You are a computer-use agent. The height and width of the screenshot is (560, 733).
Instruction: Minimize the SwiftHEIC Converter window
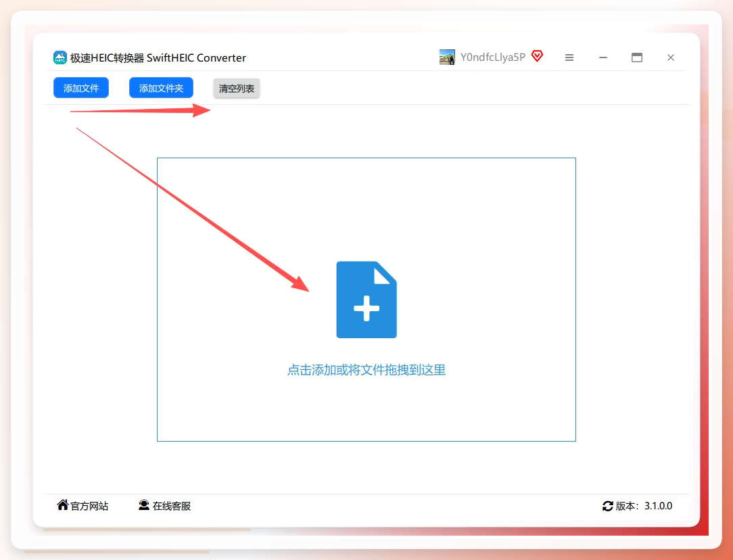click(603, 57)
